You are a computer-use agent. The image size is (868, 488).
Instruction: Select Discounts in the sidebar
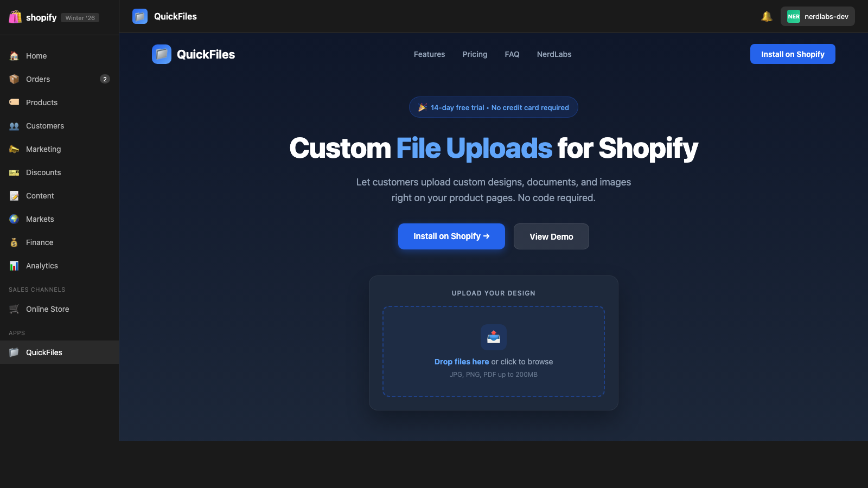coord(60,172)
